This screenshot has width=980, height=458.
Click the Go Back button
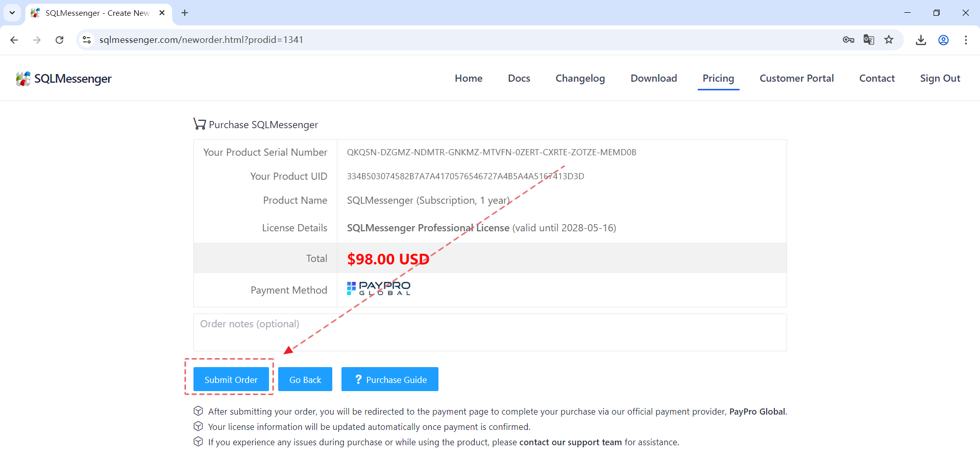[305, 379]
